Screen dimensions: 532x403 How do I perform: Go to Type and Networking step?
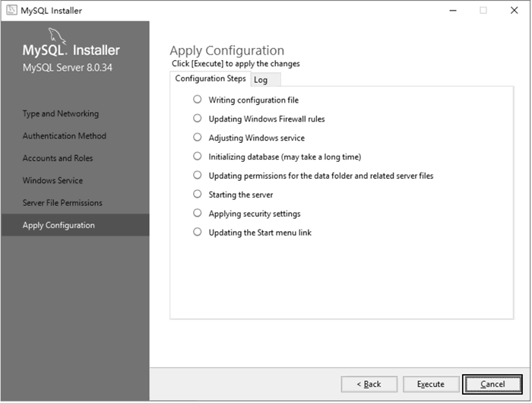[x=61, y=114]
